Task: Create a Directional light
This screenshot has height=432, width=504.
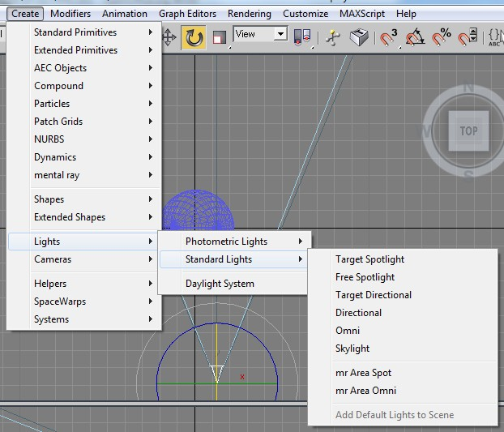Action: 403,313
